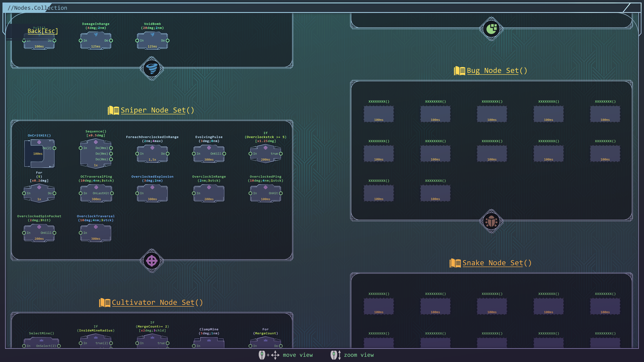Select the If (Overclockstck >= 5) node
This screenshot has height=362, width=644.
click(x=265, y=154)
